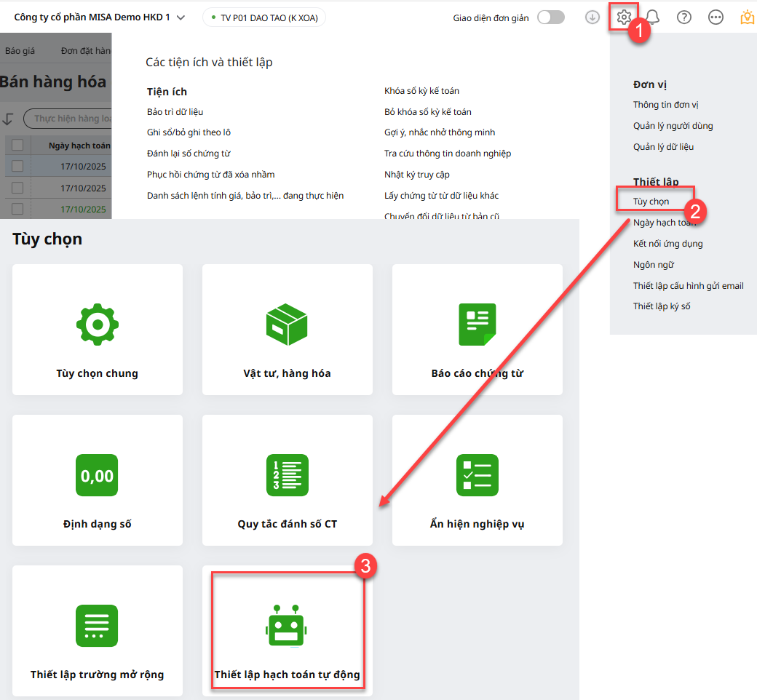Open the Tùy chọn chung gear tile
The height and width of the screenshot is (700, 757).
98,330
